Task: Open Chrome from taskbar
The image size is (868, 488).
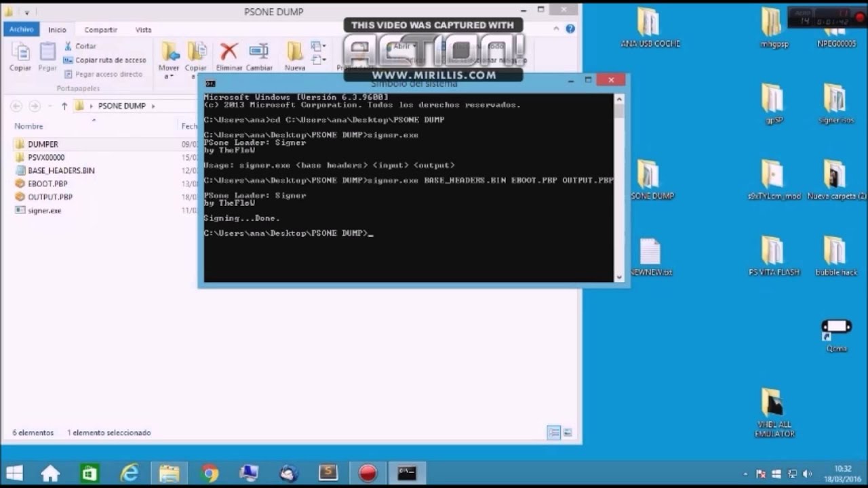Action: click(209, 473)
